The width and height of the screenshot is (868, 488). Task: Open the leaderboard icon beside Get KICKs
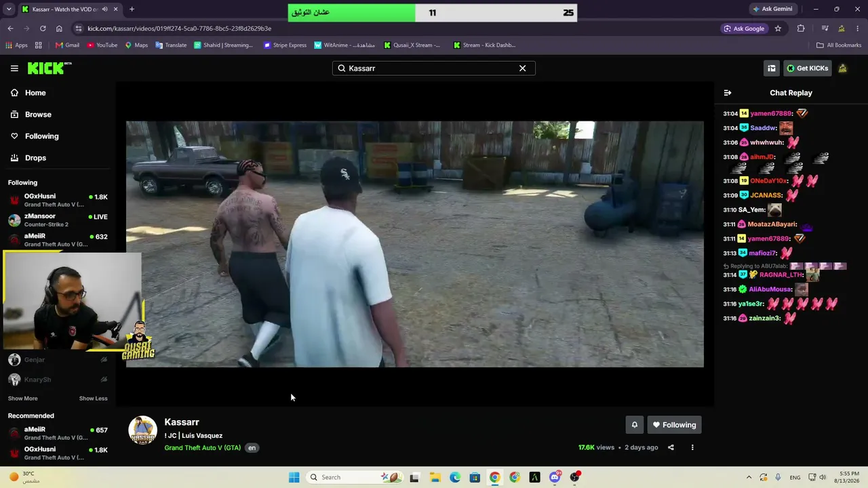click(772, 68)
